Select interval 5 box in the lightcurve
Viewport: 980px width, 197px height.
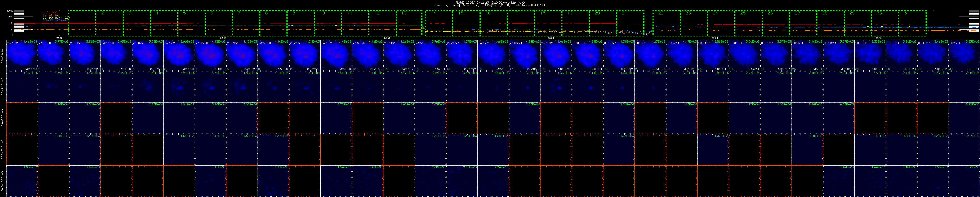[191, 23]
